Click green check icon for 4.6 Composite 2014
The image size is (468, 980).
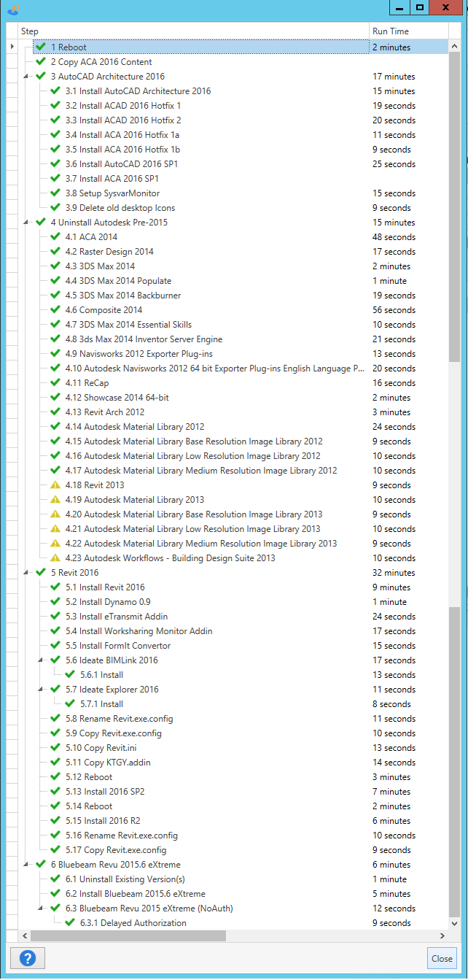pyautogui.click(x=55, y=310)
